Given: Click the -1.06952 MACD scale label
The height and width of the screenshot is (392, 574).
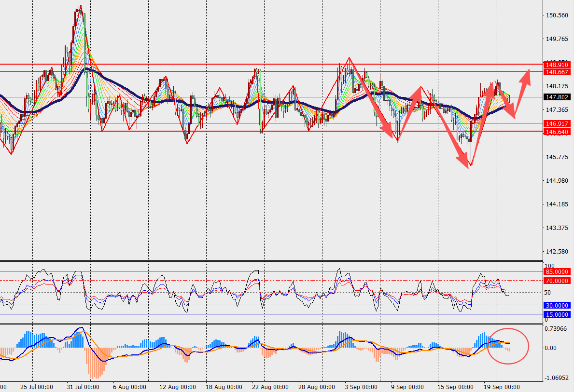Looking at the screenshot, I should click(x=557, y=378).
